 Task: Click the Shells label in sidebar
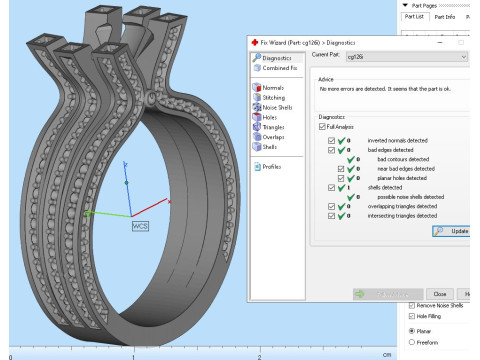pyautogui.click(x=270, y=147)
